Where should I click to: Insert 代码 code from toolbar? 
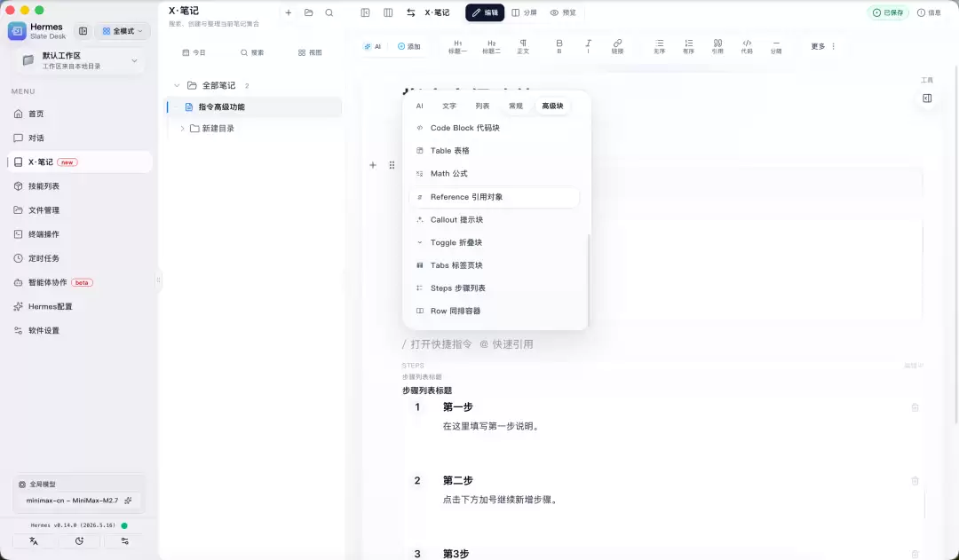click(x=747, y=46)
